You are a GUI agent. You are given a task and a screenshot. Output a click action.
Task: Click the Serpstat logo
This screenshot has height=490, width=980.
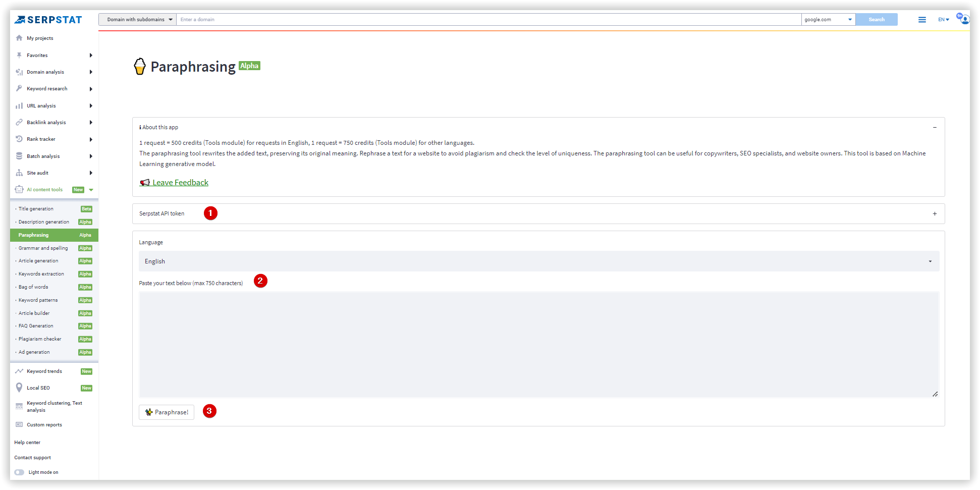tap(48, 20)
